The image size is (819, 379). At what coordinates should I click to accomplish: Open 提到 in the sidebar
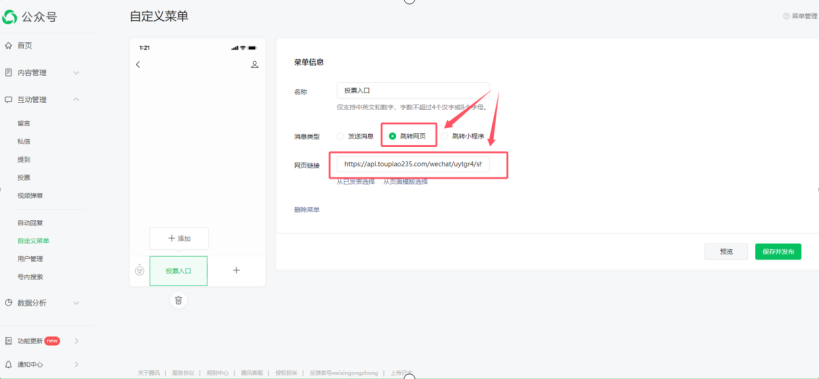tap(24, 160)
